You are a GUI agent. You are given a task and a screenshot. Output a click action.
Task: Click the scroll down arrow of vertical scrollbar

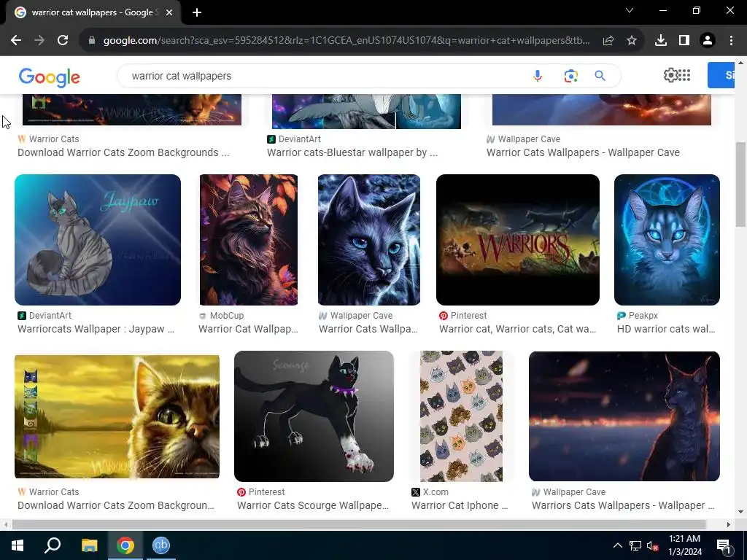[x=741, y=512]
